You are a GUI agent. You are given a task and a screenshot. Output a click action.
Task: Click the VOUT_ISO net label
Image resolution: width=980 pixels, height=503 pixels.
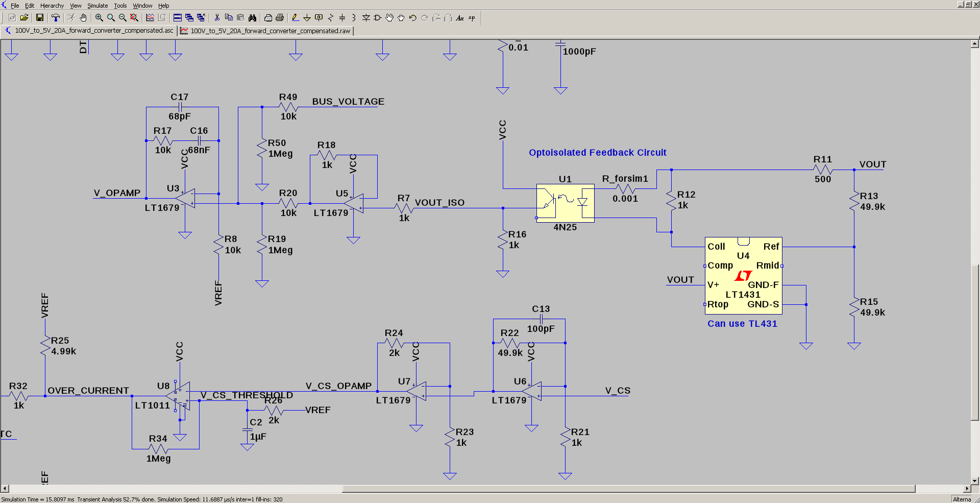pos(439,203)
